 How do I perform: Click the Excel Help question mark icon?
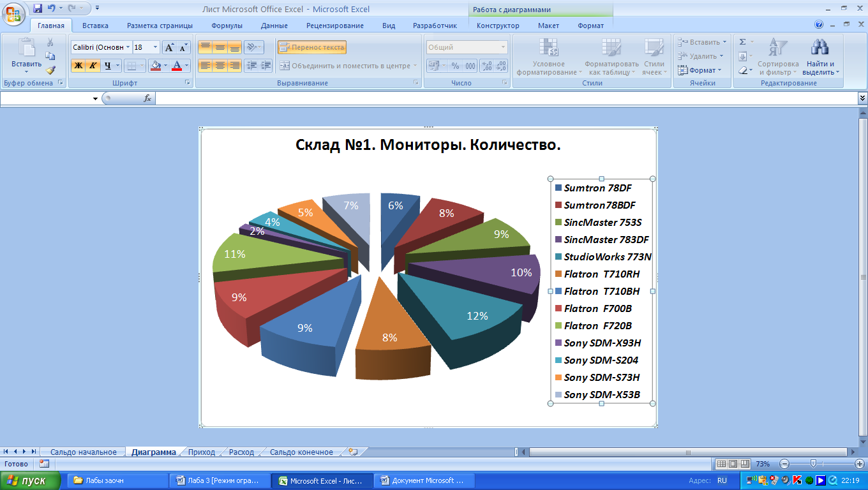coord(819,25)
